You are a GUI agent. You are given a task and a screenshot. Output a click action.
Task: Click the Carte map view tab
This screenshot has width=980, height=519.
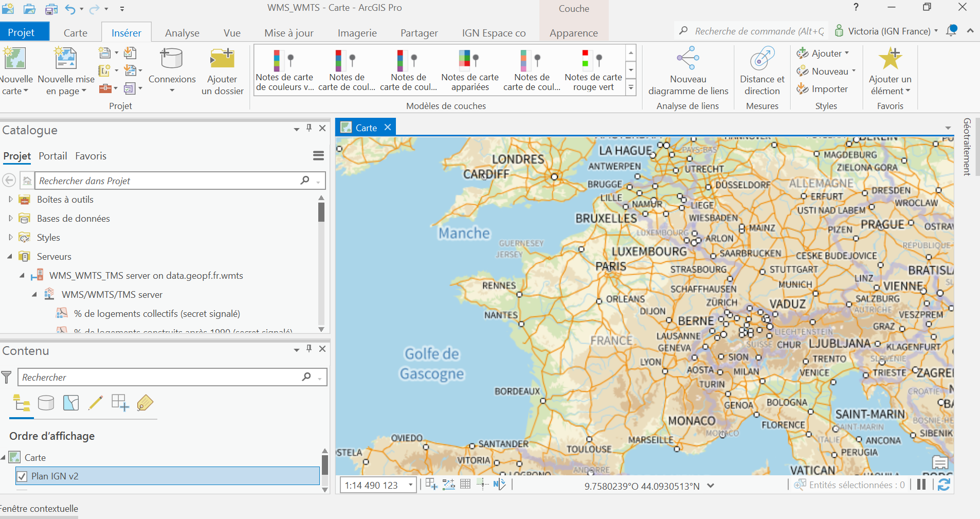pyautogui.click(x=366, y=128)
